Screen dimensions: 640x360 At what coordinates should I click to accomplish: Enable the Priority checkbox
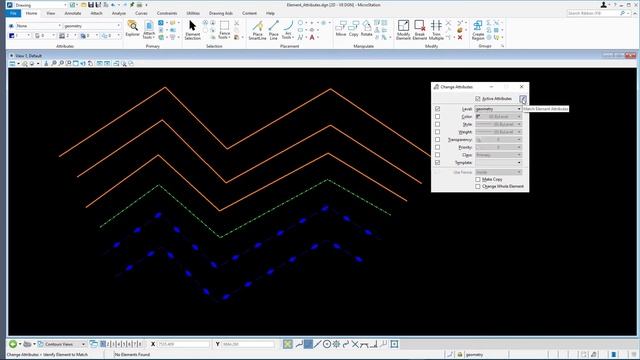pyautogui.click(x=438, y=147)
